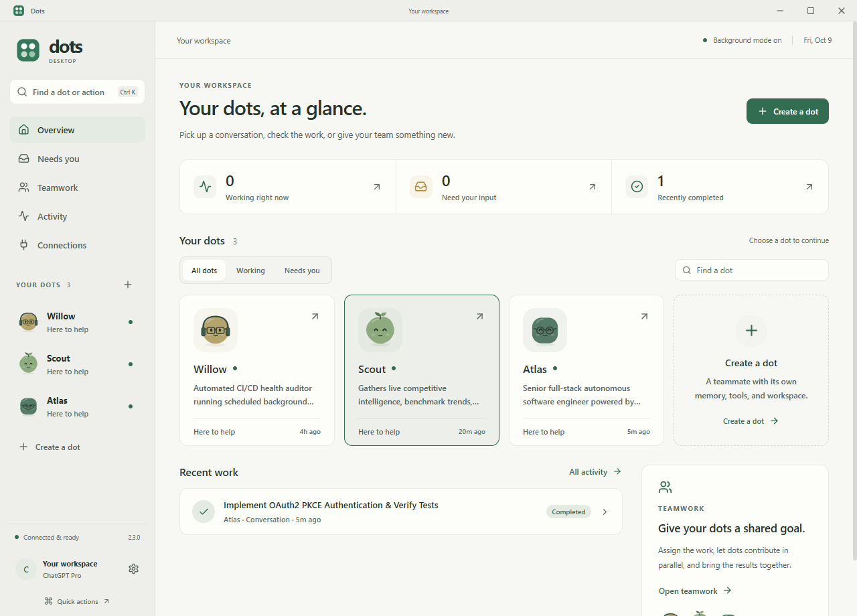Open Quick actions at sidebar bottom

[76, 601]
